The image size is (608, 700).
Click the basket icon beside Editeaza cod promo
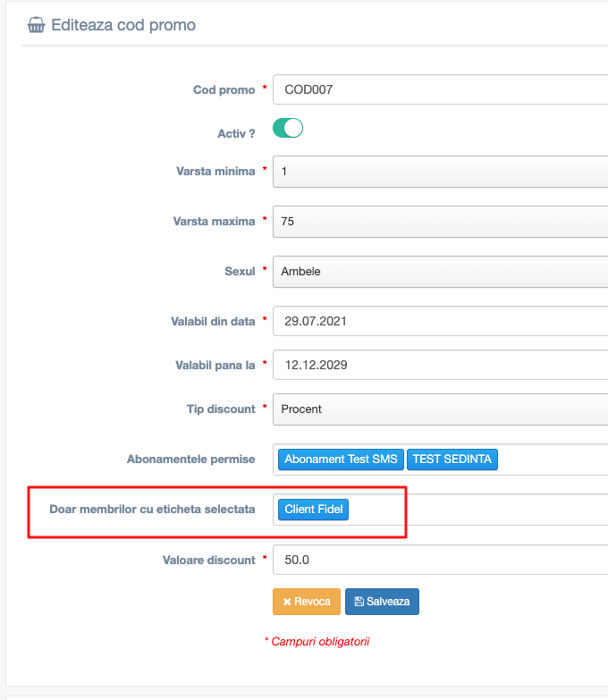point(36,25)
